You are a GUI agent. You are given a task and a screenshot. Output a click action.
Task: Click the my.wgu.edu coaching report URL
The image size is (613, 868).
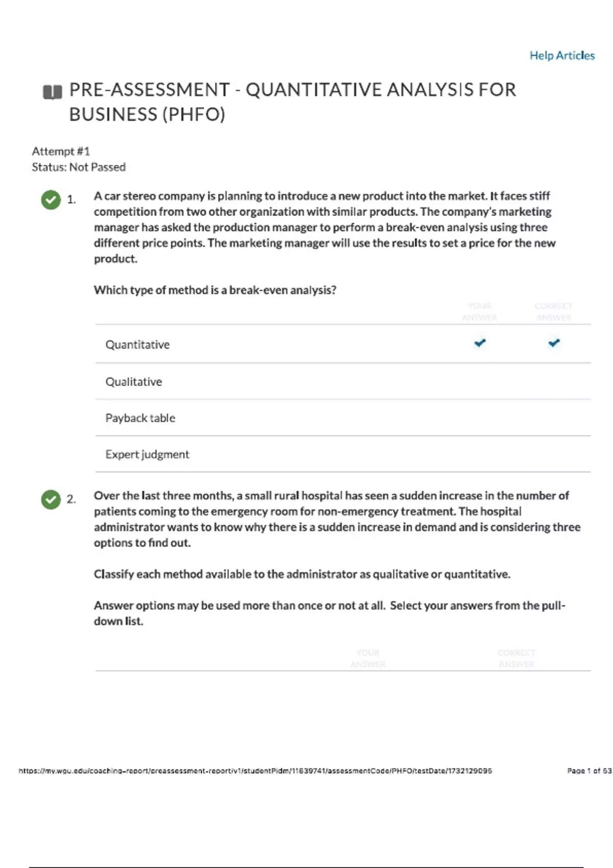coord(255,771)
